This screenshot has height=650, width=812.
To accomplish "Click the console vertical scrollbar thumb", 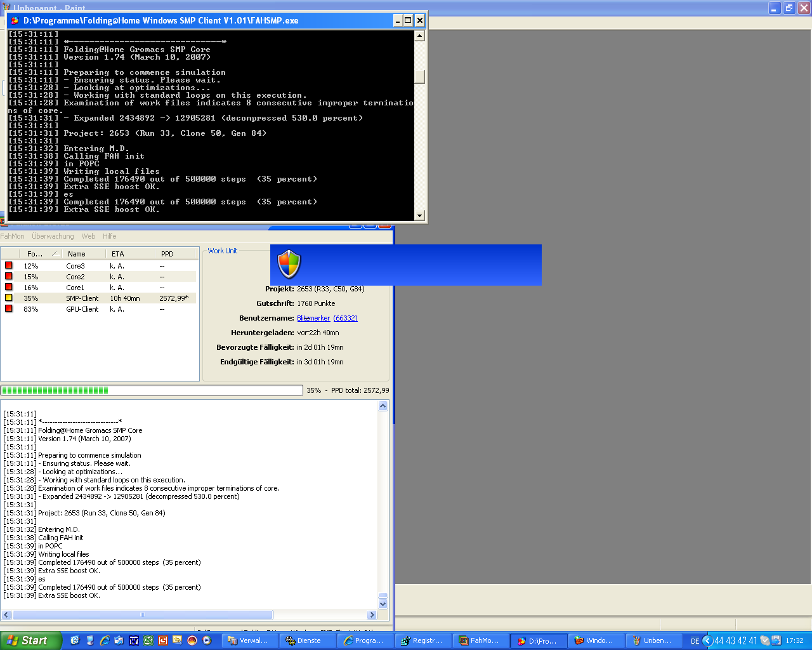I will point(419,77).
